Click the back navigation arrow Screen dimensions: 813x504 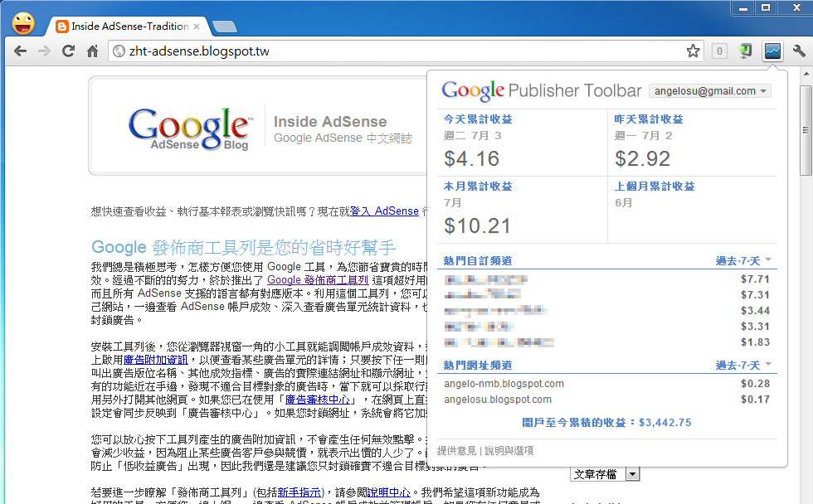[19, 51]
